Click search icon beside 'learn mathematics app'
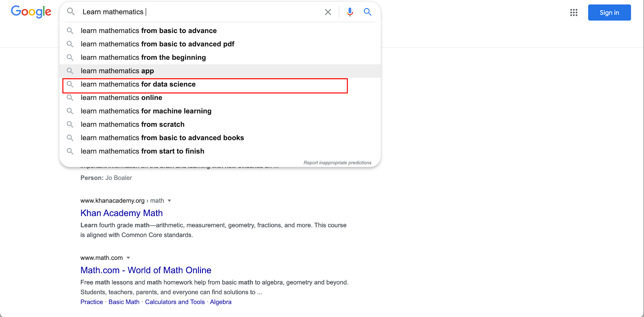 (x=70, y=71)
